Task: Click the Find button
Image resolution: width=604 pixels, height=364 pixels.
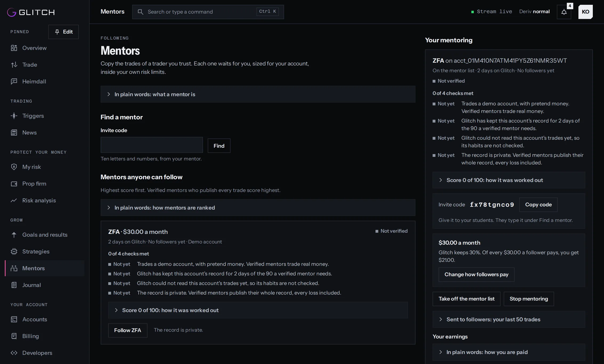Action: point(219,146)
